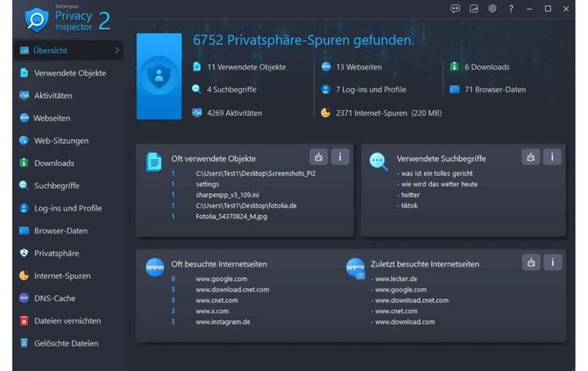The image size is (588, 371).
Task: Click the Browser-Daten sidebar icon
Action: (x=24, y=230)
